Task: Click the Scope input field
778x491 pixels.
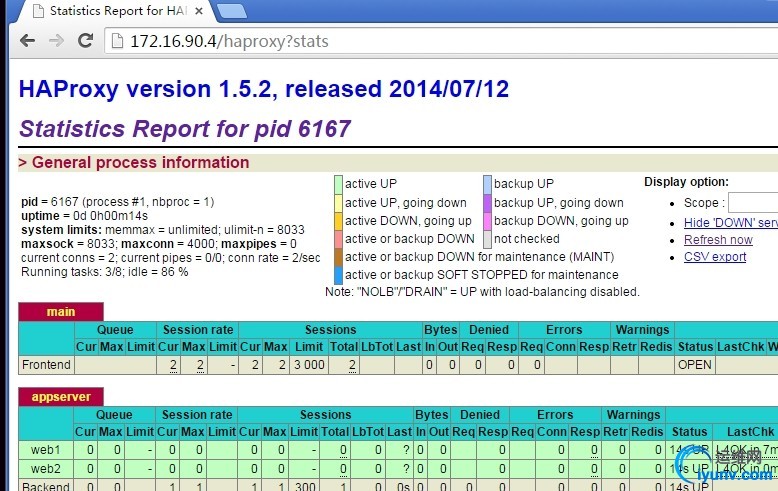Action: 753,203
